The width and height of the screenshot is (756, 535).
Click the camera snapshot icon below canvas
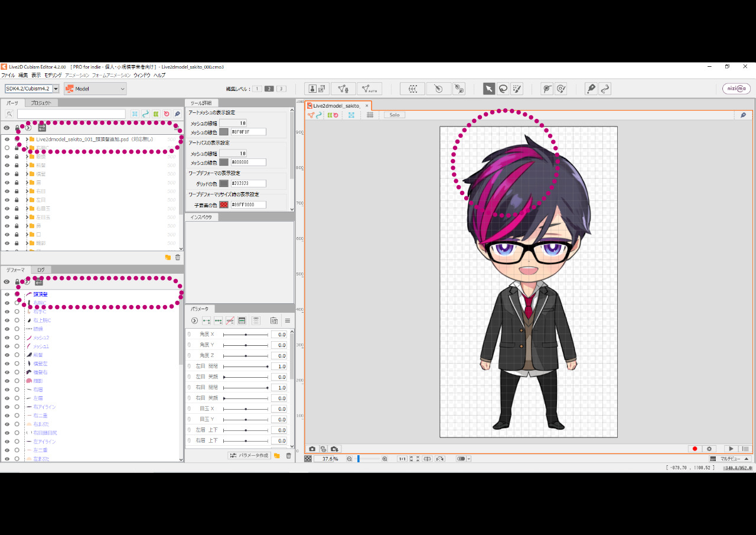pos(312,449)
